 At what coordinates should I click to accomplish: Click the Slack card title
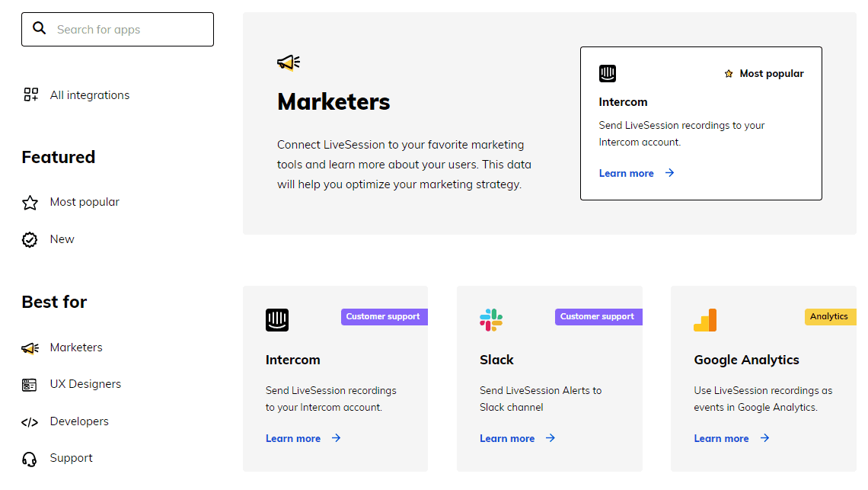click(x=496, y=360)
